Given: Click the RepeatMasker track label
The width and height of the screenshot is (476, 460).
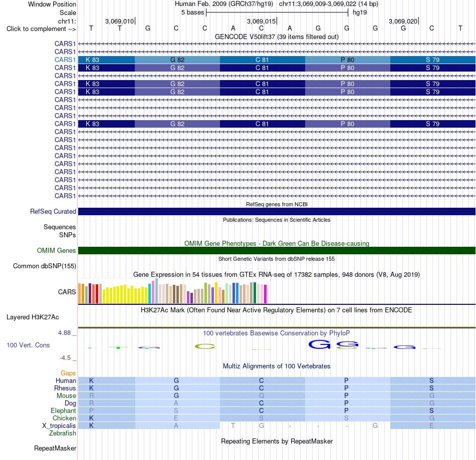Looking at the screenshot, I should 55,448.
